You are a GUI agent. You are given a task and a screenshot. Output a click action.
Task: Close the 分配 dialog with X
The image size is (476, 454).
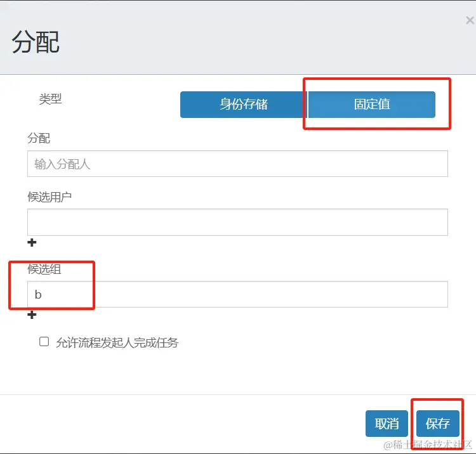coord(470,20)
